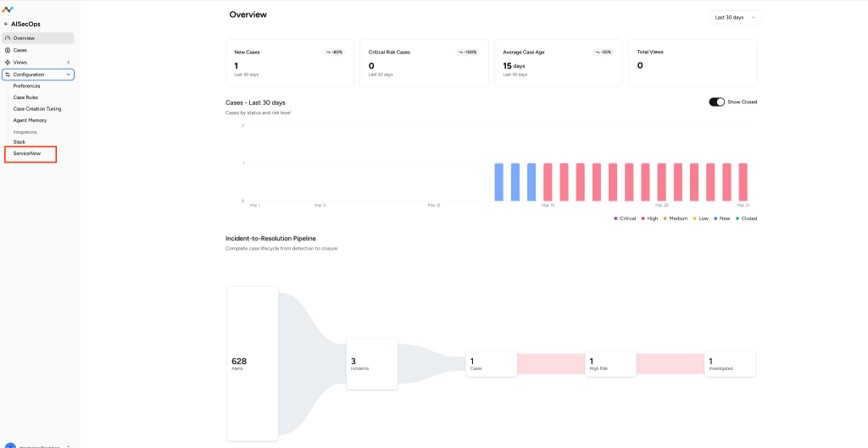This screenshot has height=448, width=868.
Task: Click the trend badge on Average Case Age card
Action: [603, 52]
